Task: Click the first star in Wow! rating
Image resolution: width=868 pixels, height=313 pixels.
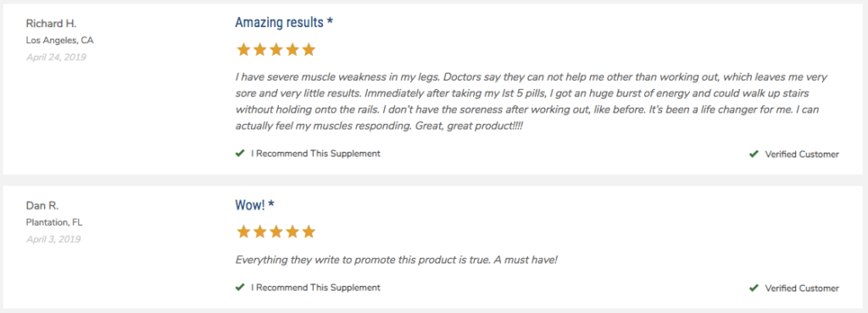Action: click(243, 232)
